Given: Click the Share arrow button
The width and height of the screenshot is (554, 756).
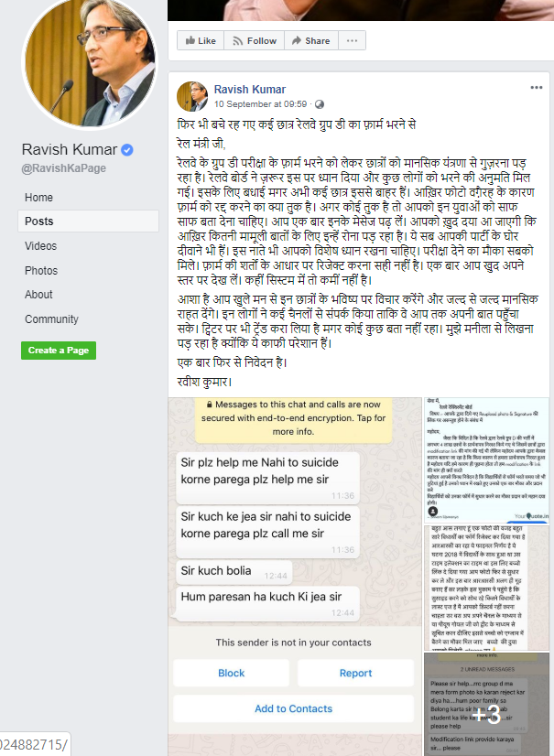Looking at the screenshot, I should click(x=311, y=40).
